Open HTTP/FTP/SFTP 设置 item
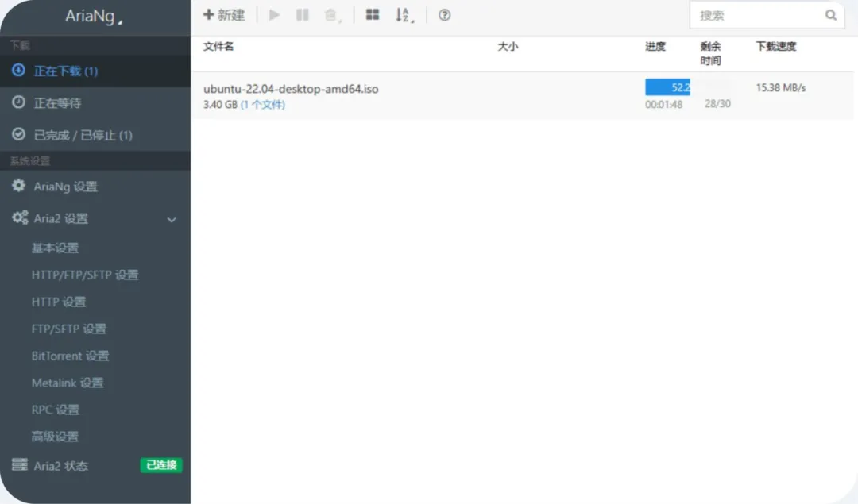The width and height of the screenshot is (858, 504). [85, 275]
